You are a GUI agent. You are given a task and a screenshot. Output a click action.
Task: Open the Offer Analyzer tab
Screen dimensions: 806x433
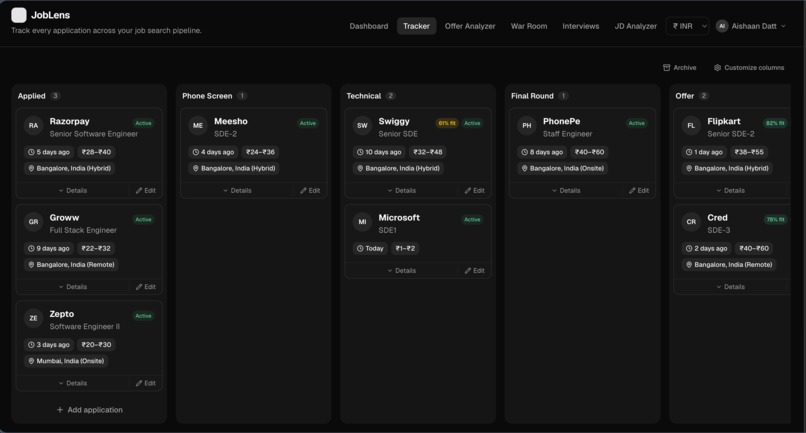pyautogui.click(x=470, y=26)
